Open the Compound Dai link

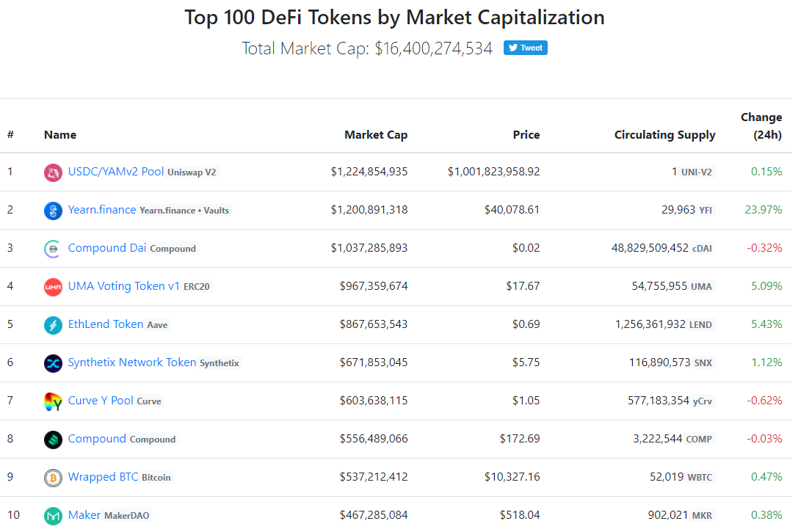click(107, 248)
